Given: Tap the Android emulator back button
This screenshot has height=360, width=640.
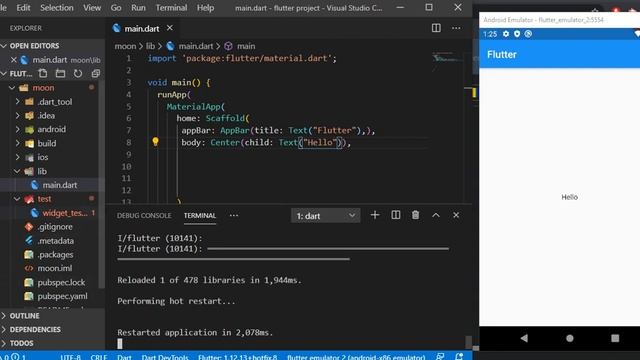Looking at the screenshot, I should pyautogui.click(x=524, y=338).
